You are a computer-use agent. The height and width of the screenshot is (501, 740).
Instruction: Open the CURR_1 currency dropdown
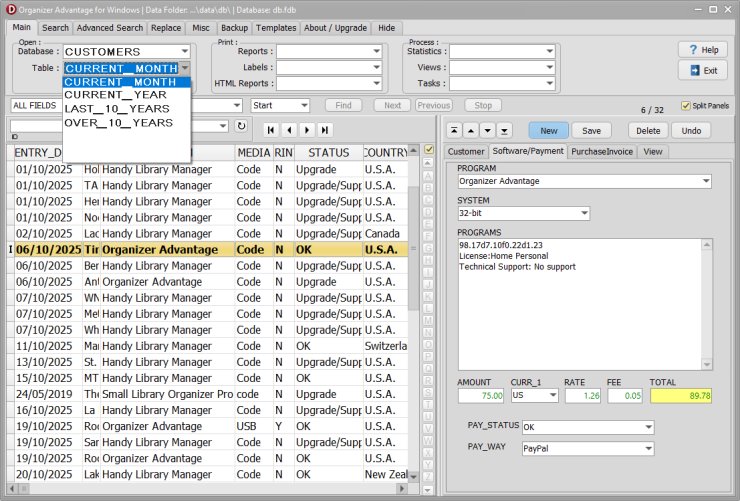[x=553, y=395]
